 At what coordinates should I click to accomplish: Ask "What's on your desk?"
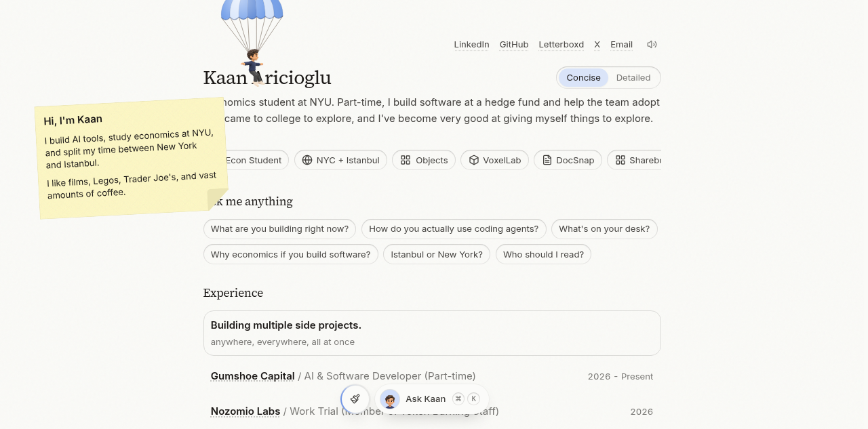click(x=604, y=229)
